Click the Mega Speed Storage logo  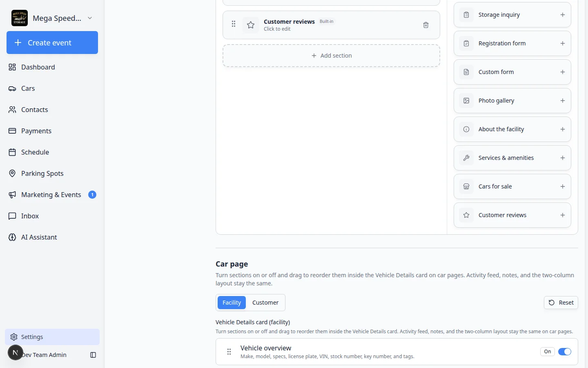(20, 18)
